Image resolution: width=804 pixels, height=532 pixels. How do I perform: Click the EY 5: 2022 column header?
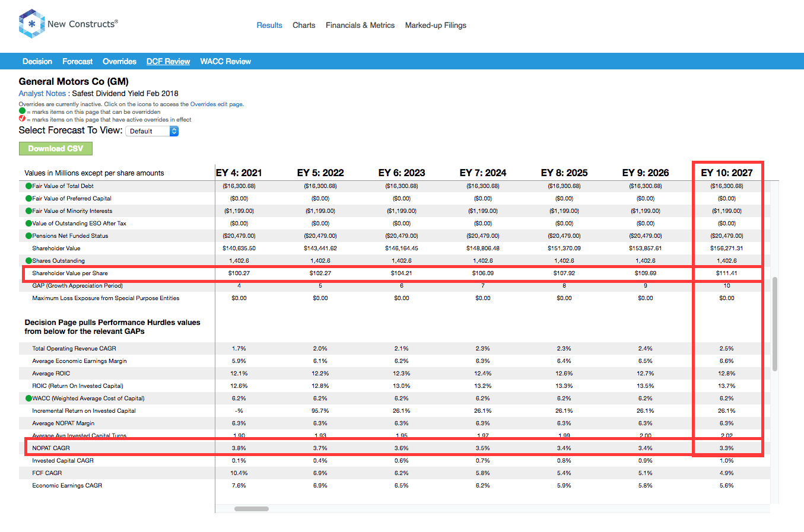(x=320, y=173)
